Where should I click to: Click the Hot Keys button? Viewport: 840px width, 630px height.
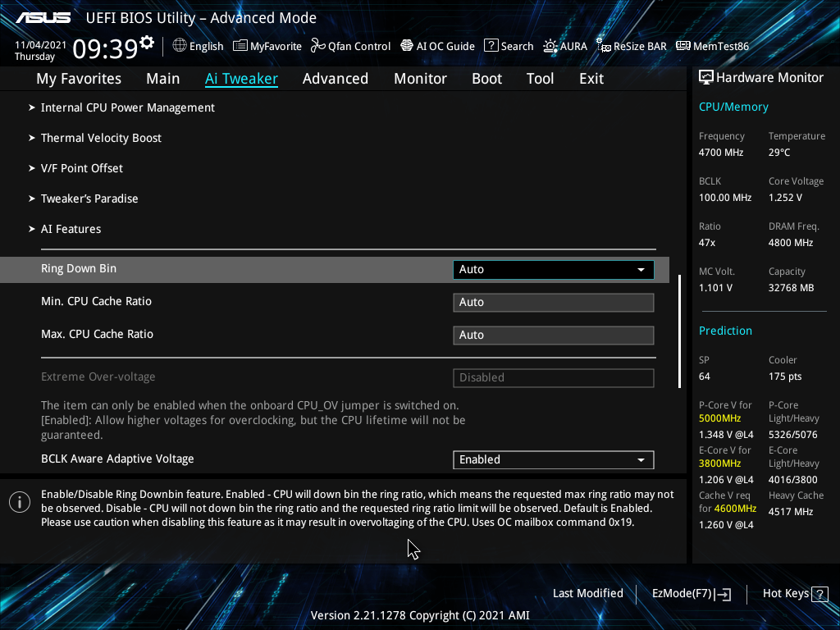pyautogui.click(x=795, y=594)
